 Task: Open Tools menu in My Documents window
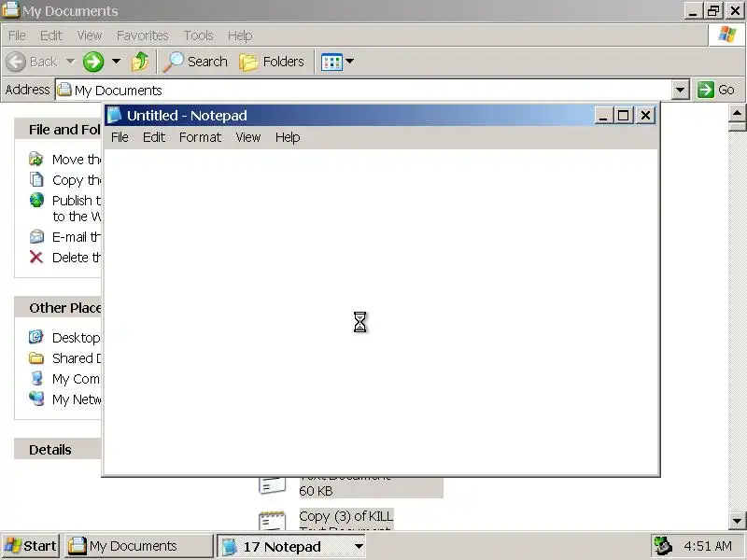coord(198,35)
